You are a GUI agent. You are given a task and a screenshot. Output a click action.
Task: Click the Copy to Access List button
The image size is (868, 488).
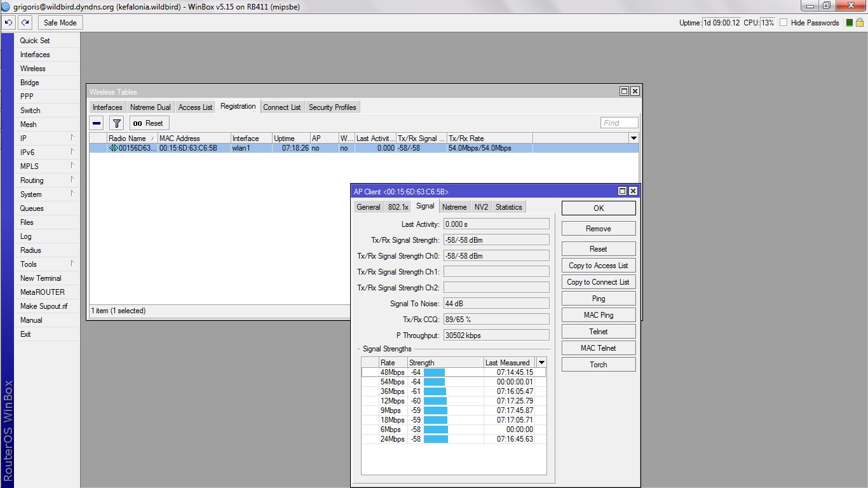coord(598,266)
